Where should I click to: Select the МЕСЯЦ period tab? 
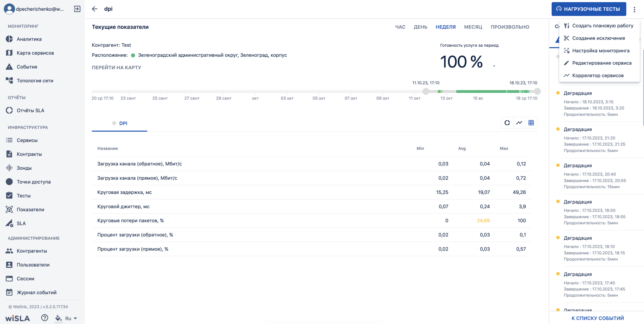473,27
